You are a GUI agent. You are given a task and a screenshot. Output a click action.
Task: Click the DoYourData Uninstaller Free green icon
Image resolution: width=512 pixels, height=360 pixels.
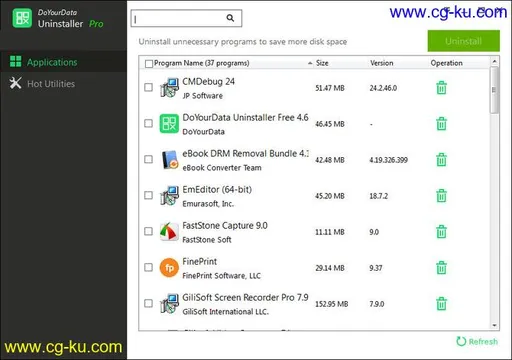[x=169, y=124]
